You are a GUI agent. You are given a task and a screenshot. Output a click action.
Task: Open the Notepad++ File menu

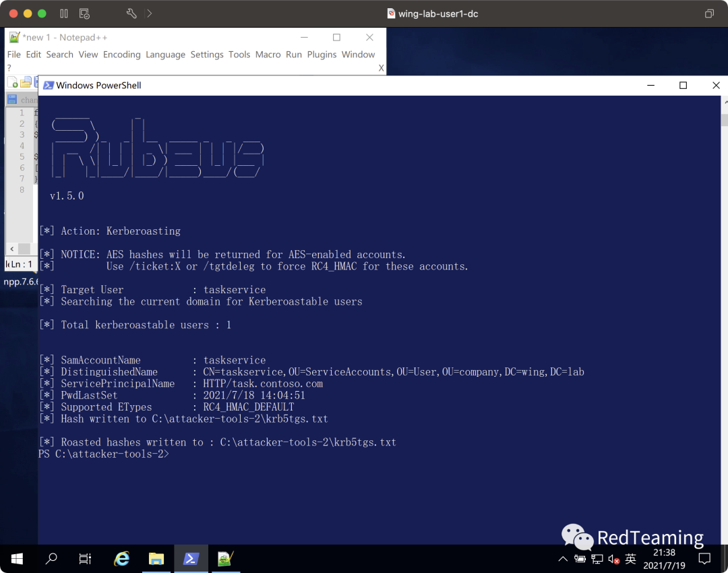pyautogui.click(x=14, y=55)
